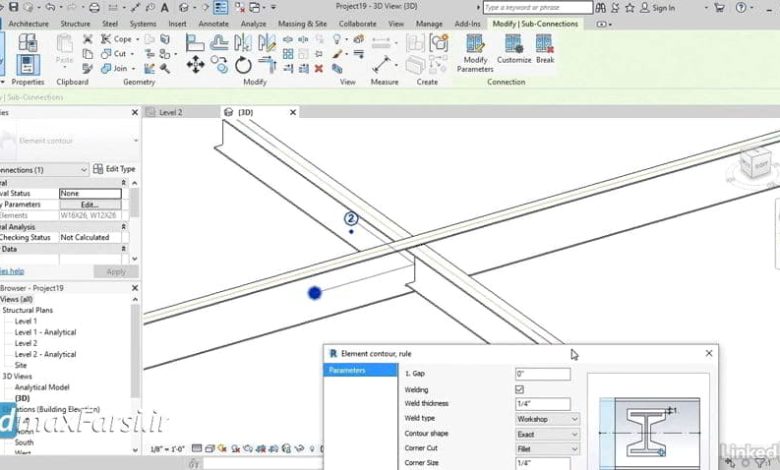Click Break connection icon
The height and width of the screenshot is (470, 780).
point(545,49)
